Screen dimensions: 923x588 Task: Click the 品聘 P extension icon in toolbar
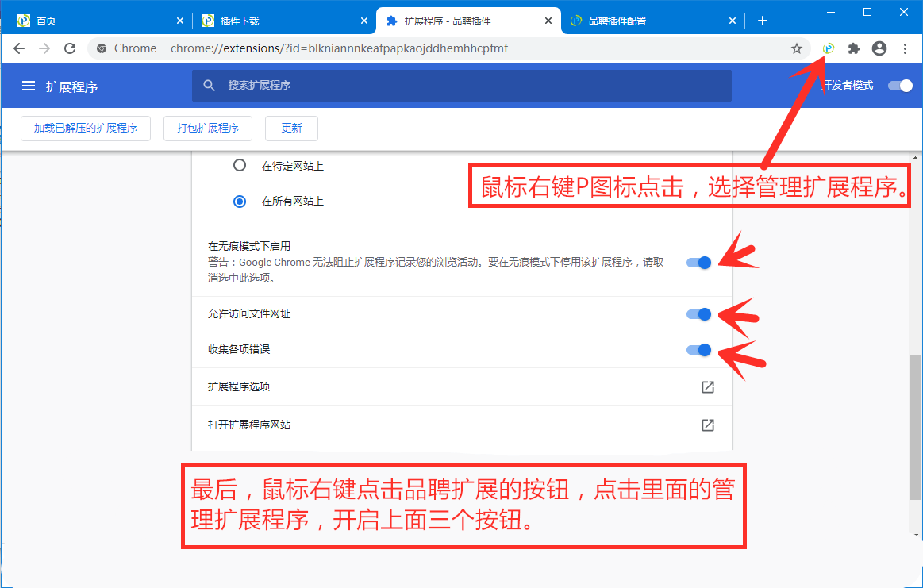pyautogui.click(x=828, y=48)
